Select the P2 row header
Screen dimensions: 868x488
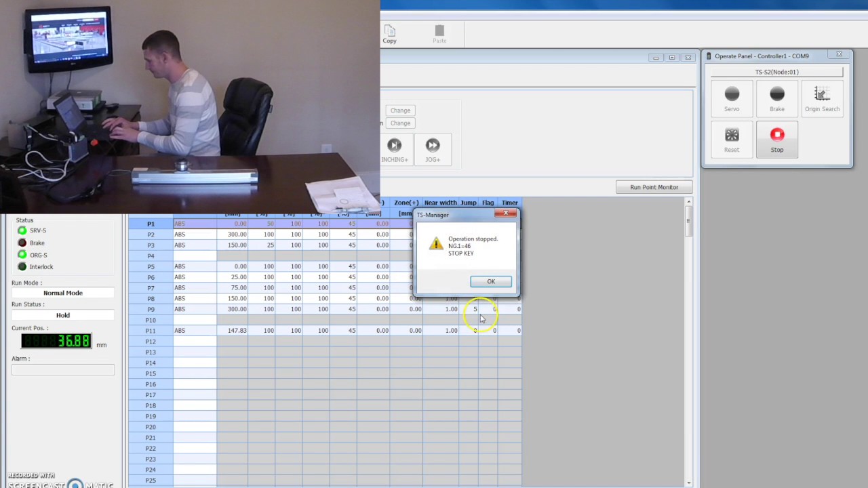tap(151, 235)
